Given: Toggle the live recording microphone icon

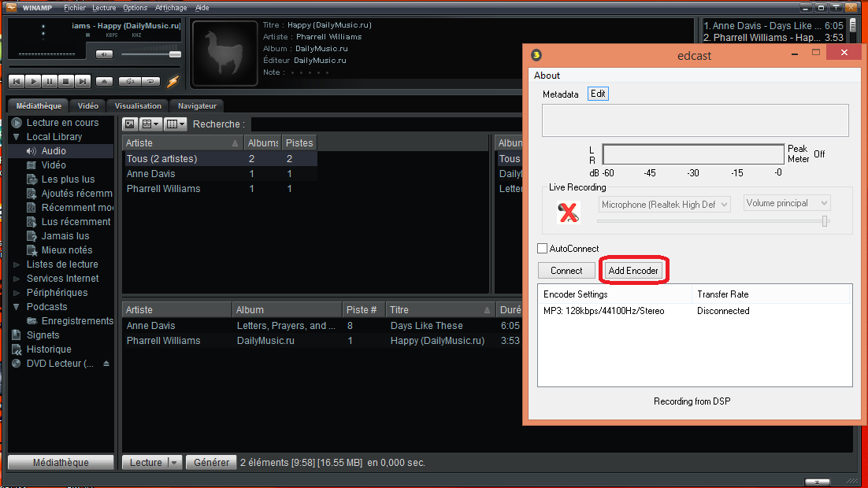Looking at the screenshot, I should pyautogui.click(x=568, y=212).
